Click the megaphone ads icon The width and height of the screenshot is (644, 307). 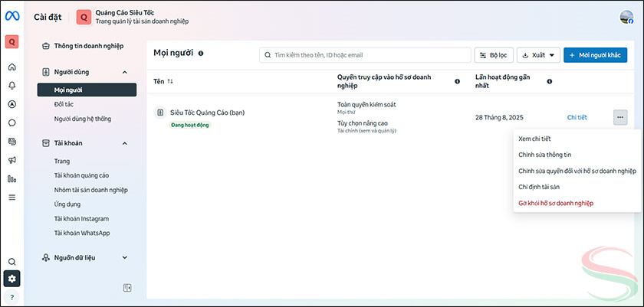point(11,160)
